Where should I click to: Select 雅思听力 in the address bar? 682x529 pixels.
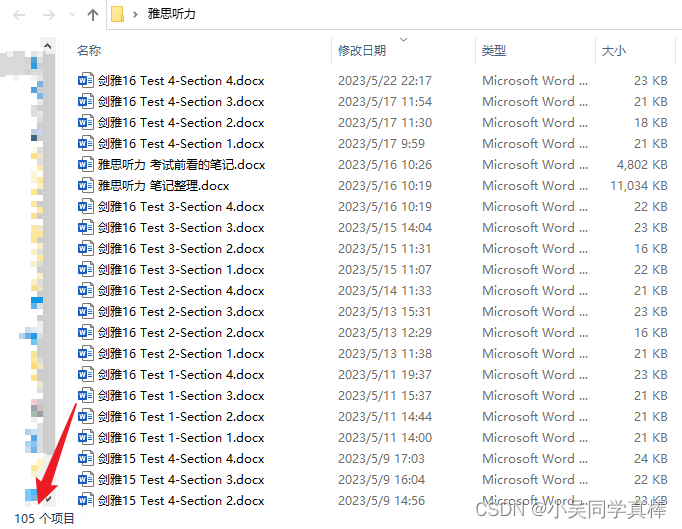(x=171, y=14)
